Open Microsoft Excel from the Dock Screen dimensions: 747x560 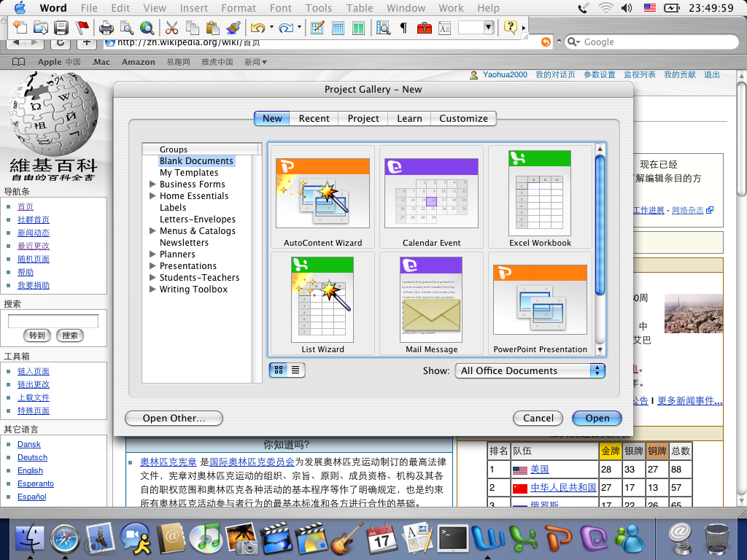pos(522,538)
